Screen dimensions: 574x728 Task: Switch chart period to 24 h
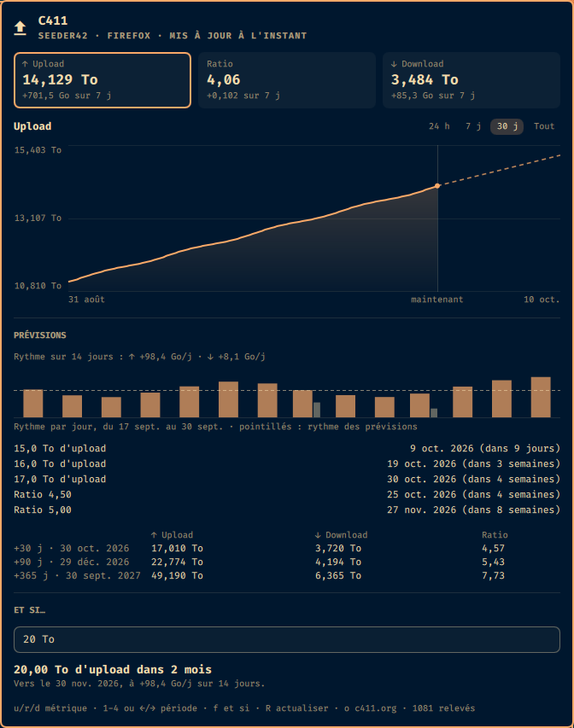click(439, 126)
